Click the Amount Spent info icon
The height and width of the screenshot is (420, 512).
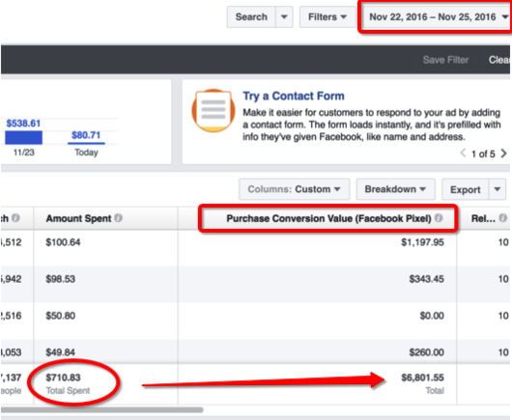click(119, 218)
